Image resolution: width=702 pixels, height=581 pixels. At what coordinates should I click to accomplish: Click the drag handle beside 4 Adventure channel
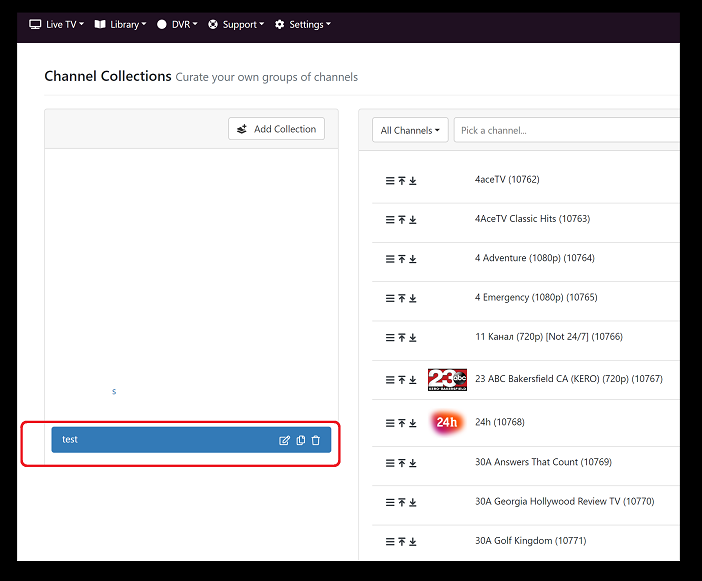(x=390, y=259)
